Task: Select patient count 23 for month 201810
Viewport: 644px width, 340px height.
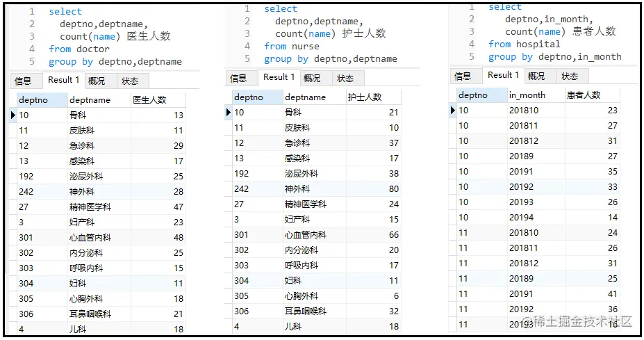Action: [x=592, y=110]
